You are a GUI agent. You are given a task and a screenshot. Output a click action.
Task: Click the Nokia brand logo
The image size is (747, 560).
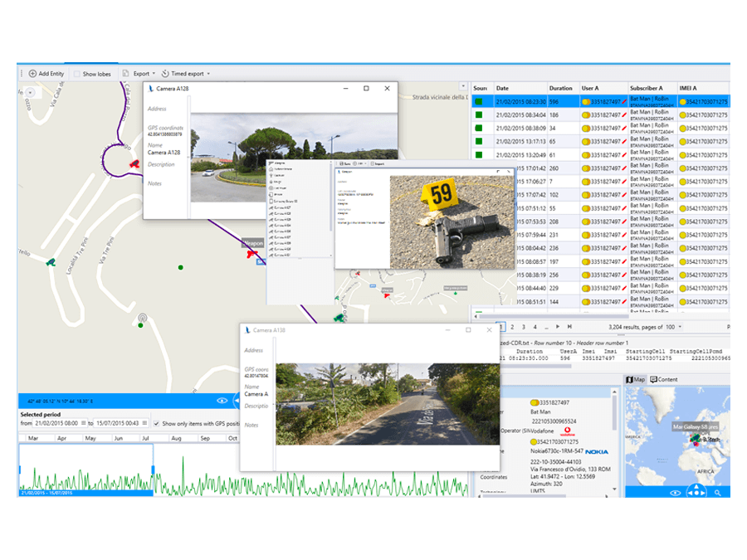tap(597, 452)
